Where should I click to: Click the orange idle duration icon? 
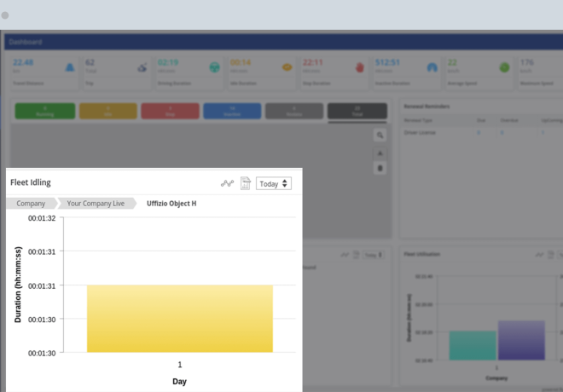pyautogui.click(x=287, y=66)
